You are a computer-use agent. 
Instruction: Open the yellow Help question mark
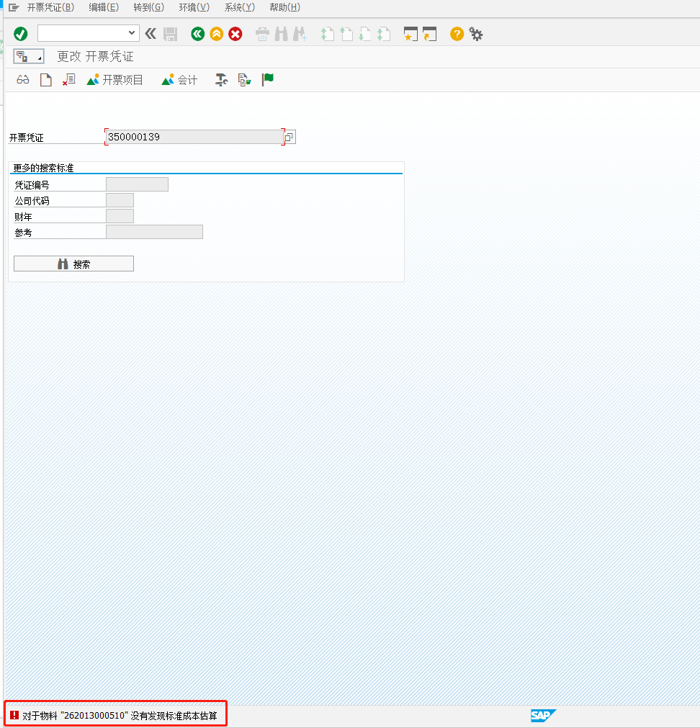[x=457, y=34]
